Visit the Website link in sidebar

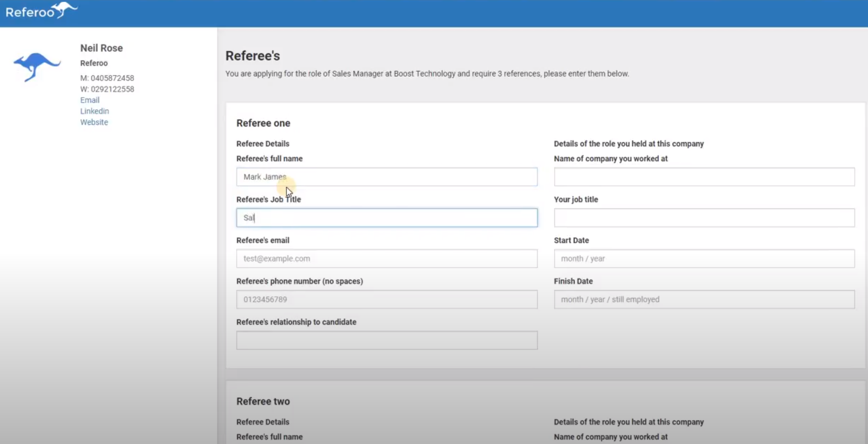(94, 122)
